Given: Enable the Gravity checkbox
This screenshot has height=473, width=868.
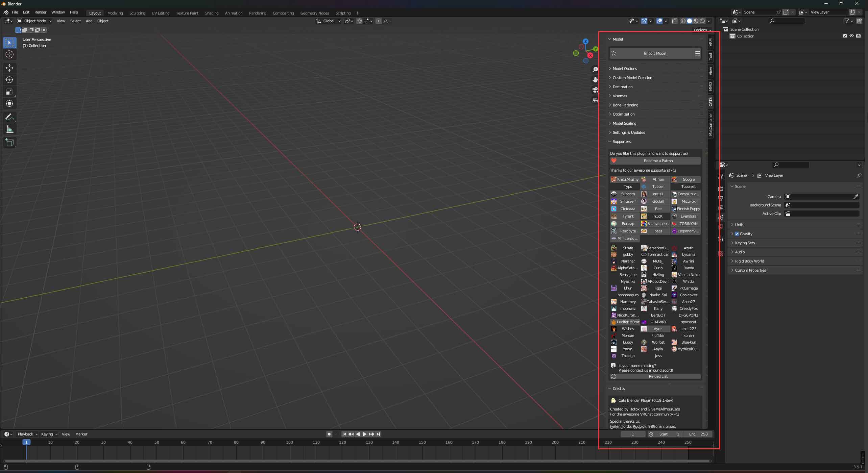Looking at the screenshot, I should (x=737, y=234).
